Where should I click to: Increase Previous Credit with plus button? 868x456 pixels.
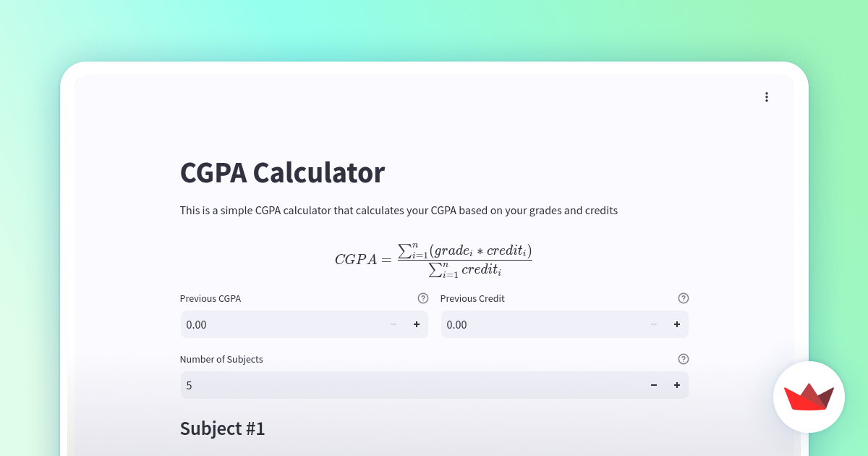[677, 324]
